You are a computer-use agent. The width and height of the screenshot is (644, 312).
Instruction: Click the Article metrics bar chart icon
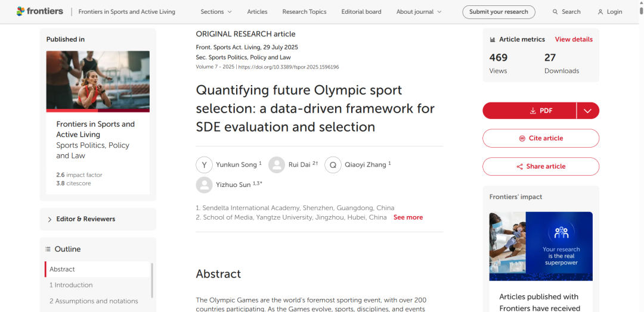click(493, 40)
